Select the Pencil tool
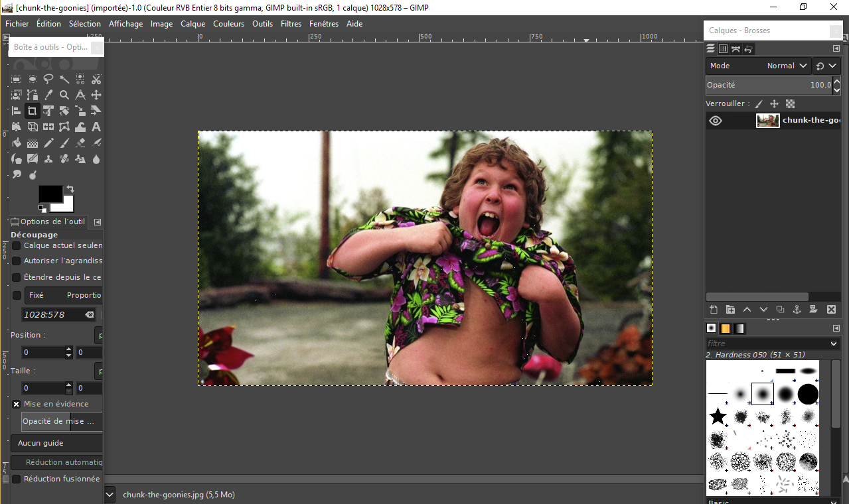 tap(48, 143)
